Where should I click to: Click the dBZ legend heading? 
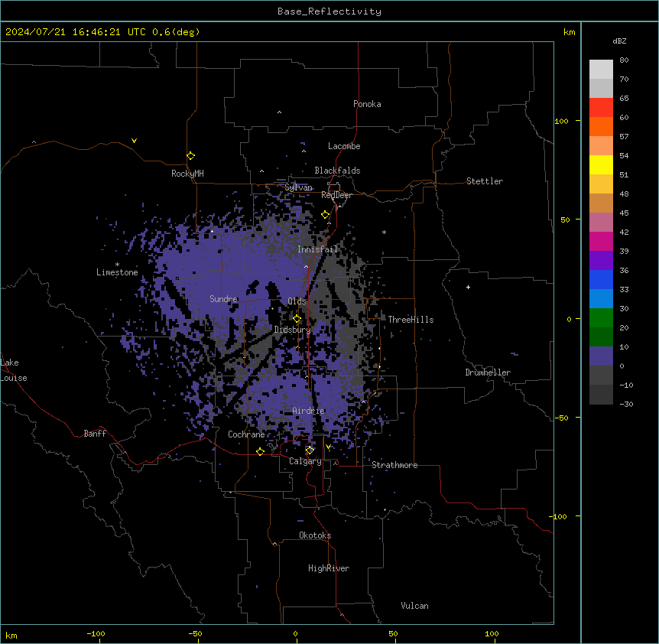619,41
